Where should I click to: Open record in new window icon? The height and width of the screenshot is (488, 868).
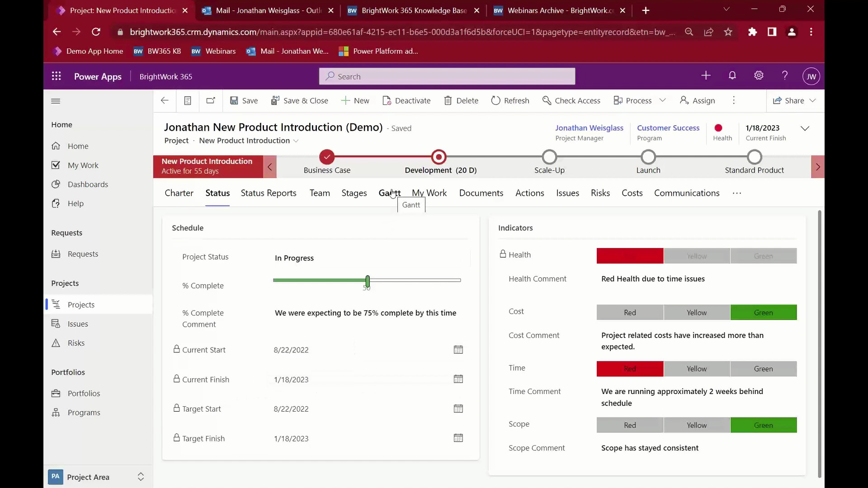coord(211,100)
